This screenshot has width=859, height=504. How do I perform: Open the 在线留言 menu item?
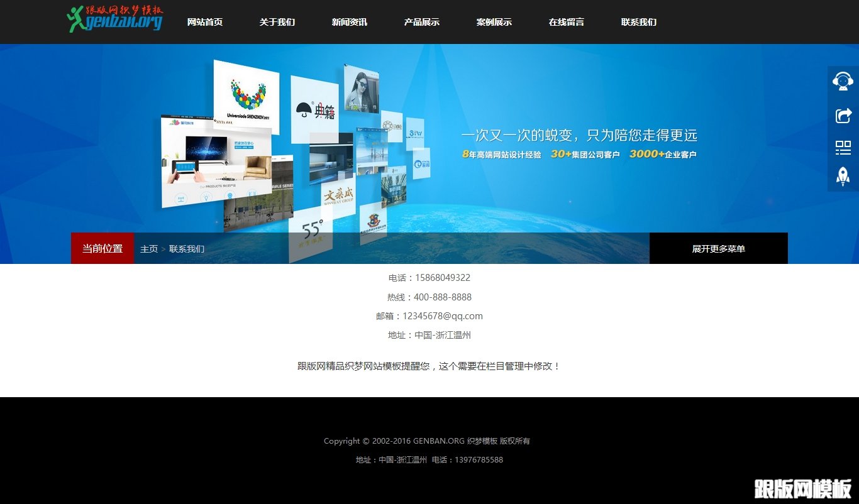click(x=567, y=22)
